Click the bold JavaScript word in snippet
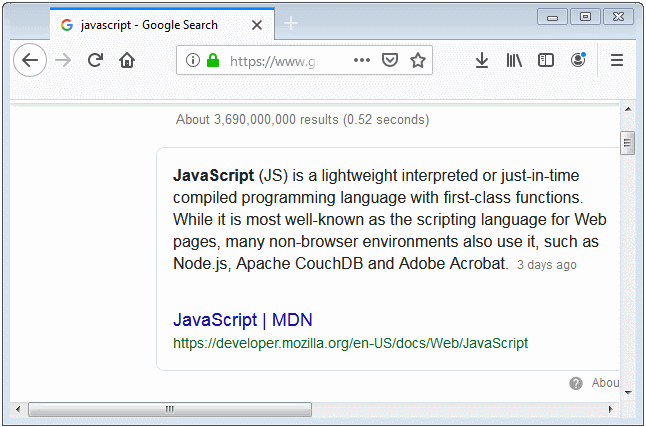 pyautogui.click(x=213, y=176)
